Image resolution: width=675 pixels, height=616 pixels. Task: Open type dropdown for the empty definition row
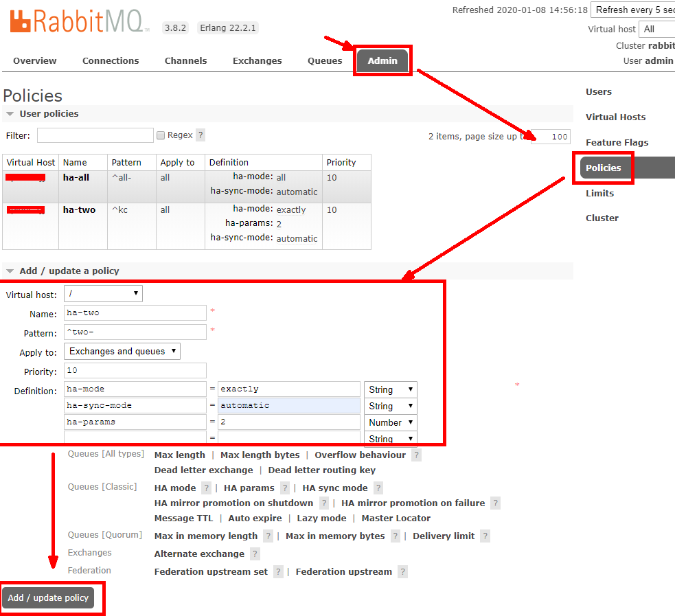click(391, 438)
